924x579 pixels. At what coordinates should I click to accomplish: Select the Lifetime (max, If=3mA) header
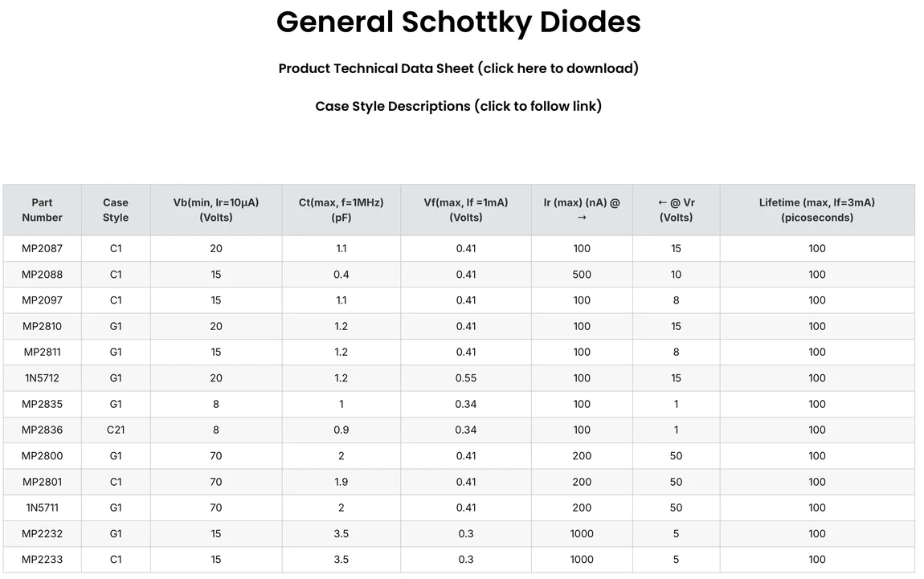[817, 210]
